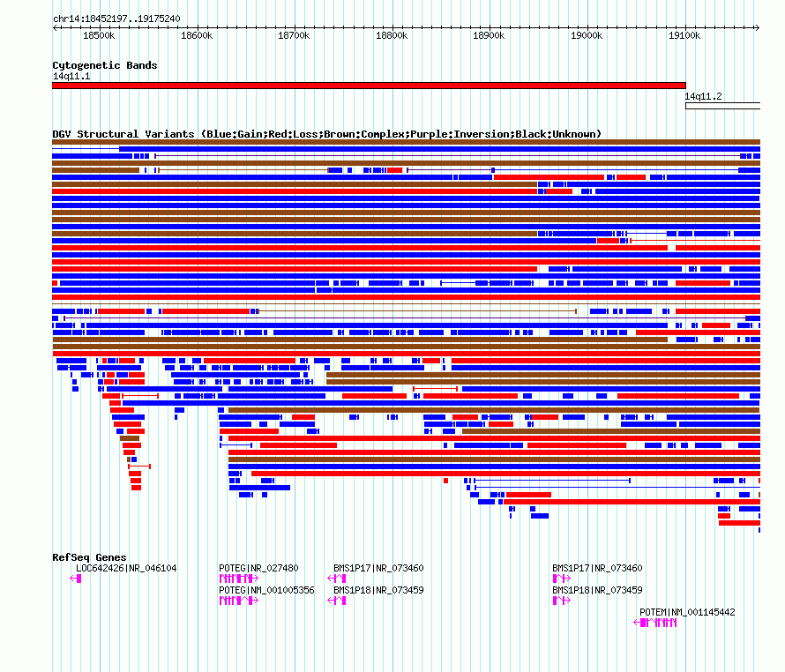
Task: Click the 18900k ruler label
Action: 489,36
